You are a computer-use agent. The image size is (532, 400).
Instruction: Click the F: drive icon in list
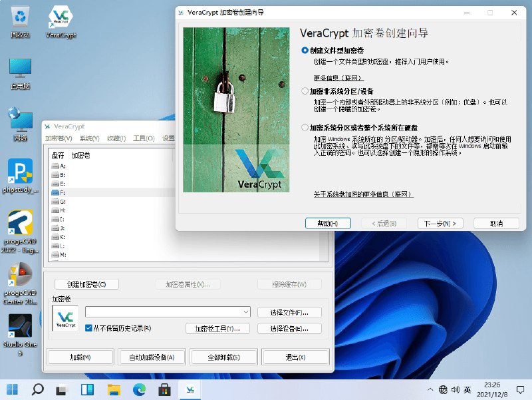tap(55, 192)
